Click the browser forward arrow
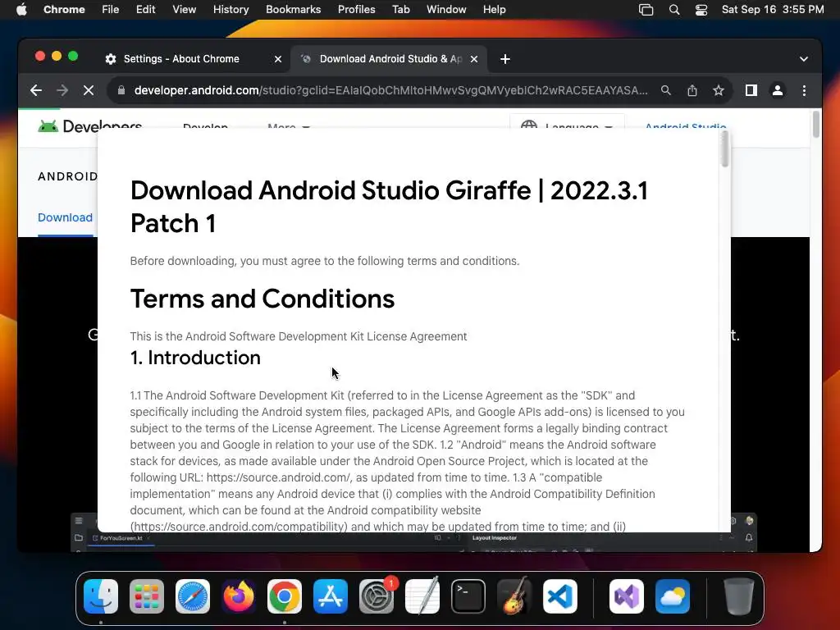Viewport: 840px width, 630px height. [62, 90]
